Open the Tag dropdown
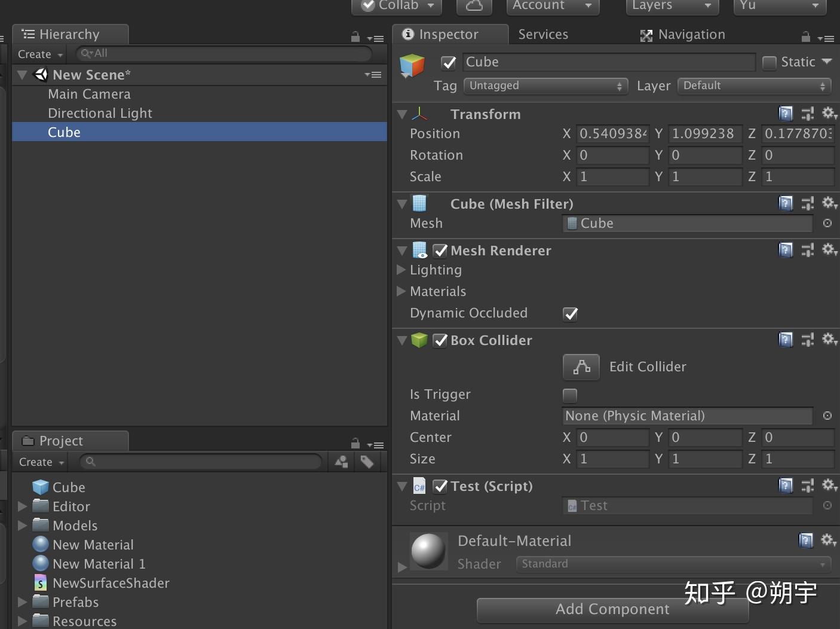Image resolution: width=840 pixels, height=629 pixels. coord(544,86)
